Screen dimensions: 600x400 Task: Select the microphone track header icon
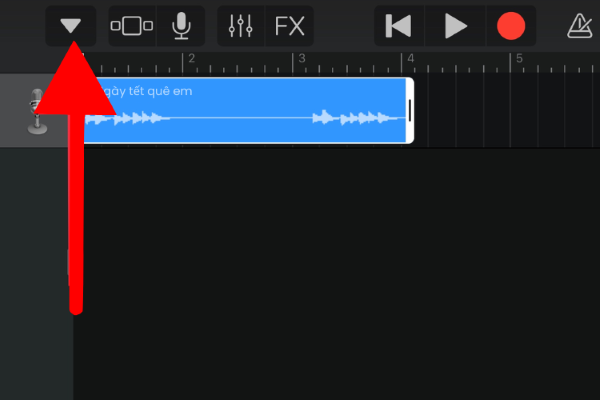pyautogui.click(x=37, y=111)
